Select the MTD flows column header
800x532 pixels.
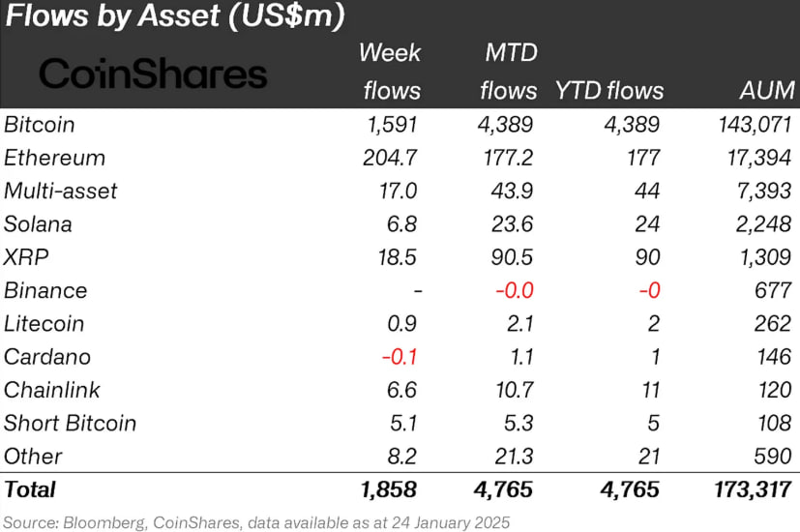point(508,72)
